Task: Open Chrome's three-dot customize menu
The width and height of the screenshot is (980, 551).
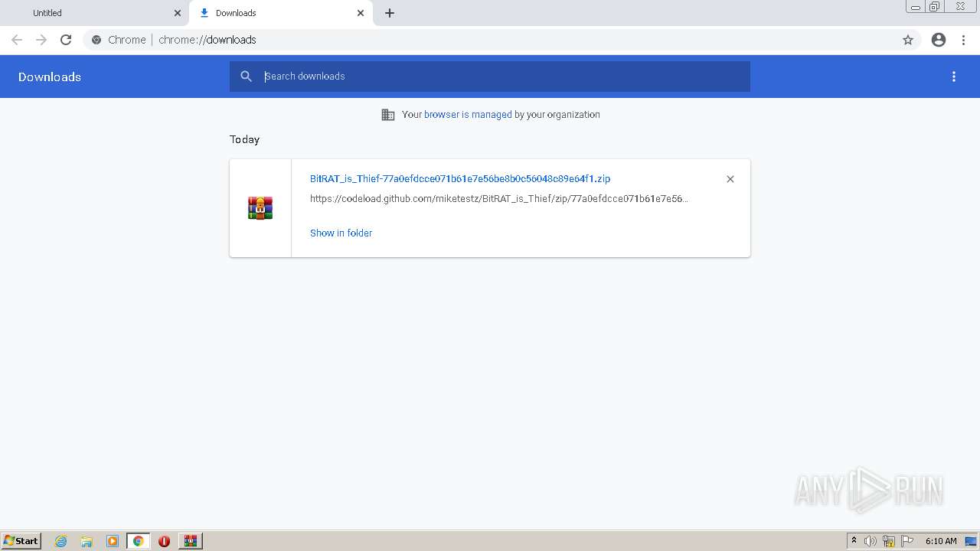Action: (x=963, y=40)
